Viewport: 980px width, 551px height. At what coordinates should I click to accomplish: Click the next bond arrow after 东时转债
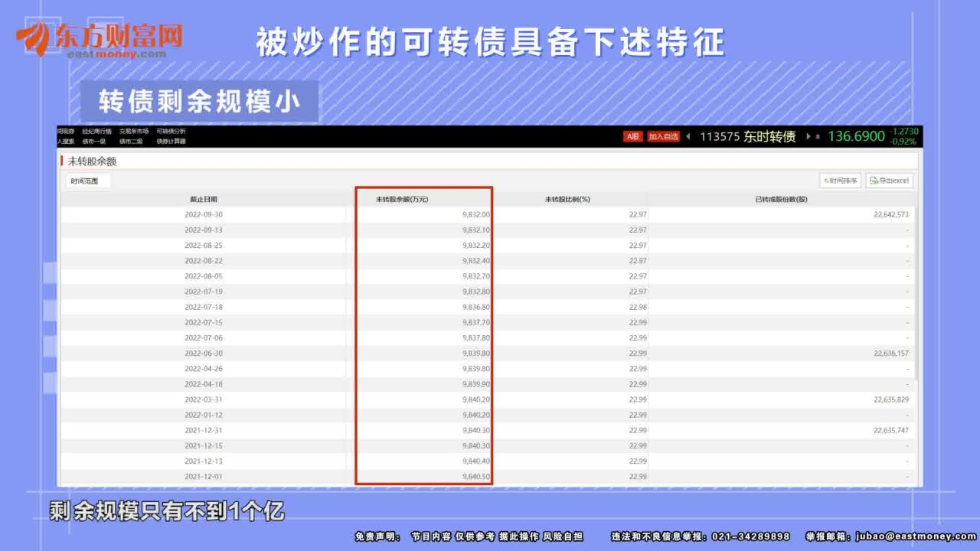tap(808, 136)
